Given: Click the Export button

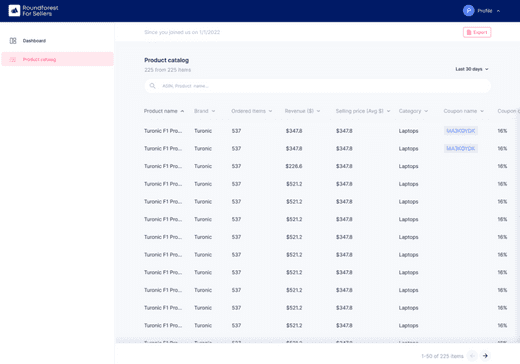Looking at the screenshot, I should click(x=477, y=32).
